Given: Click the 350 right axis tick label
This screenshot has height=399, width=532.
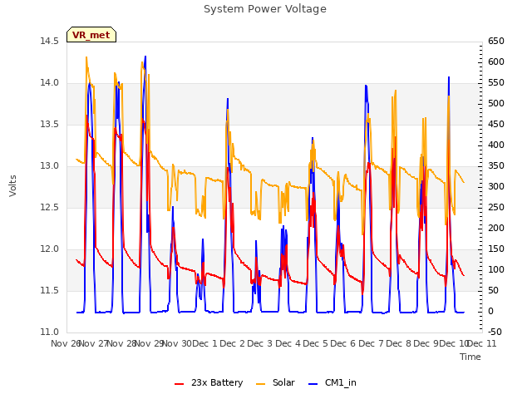Looking at the screenshot, I should 496,166.
